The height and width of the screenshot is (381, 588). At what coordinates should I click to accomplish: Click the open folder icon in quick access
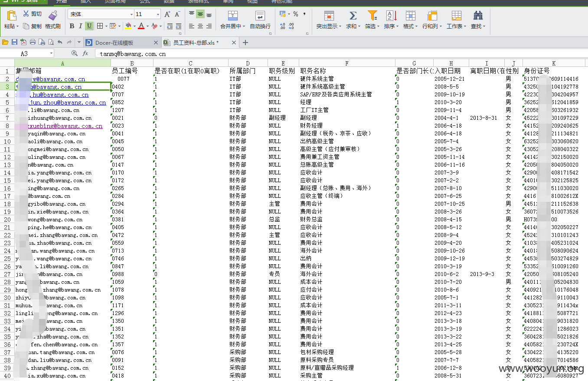tap(5, 42)
